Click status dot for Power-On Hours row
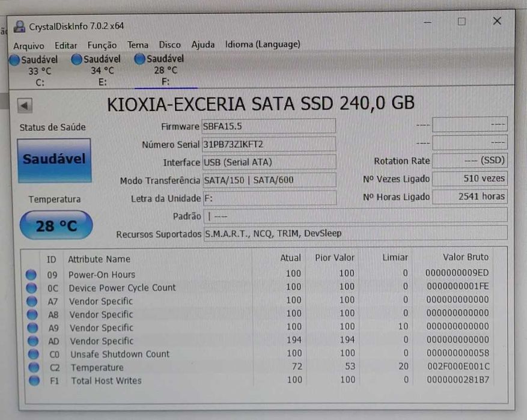This screenshot has height=420, width=527. (x=31, y=275)
